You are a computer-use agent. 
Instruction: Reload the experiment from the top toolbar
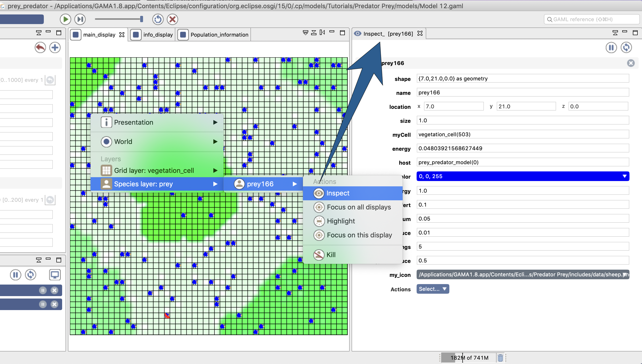(158, 19)
